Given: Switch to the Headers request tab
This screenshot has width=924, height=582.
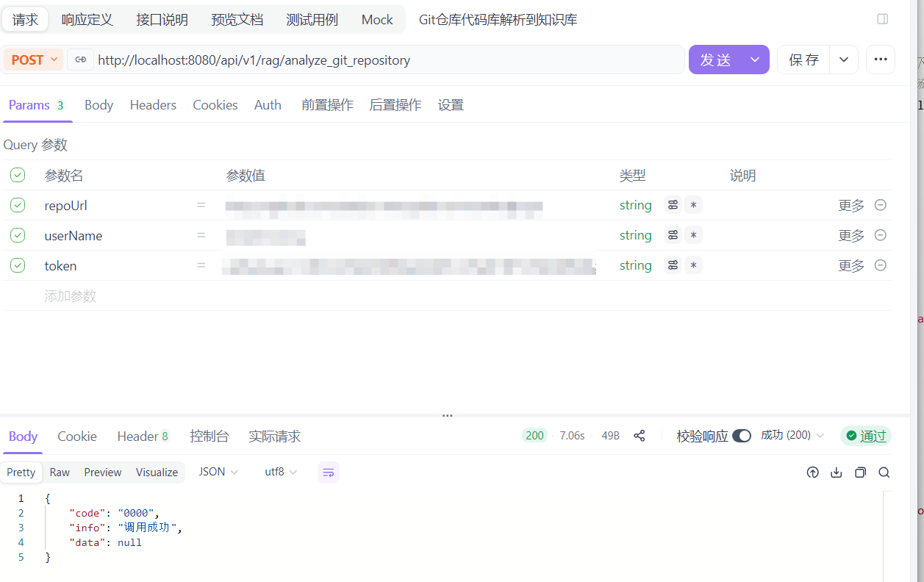Looking at the screenshot, I should pyautogui.click(x=153, y=105).
